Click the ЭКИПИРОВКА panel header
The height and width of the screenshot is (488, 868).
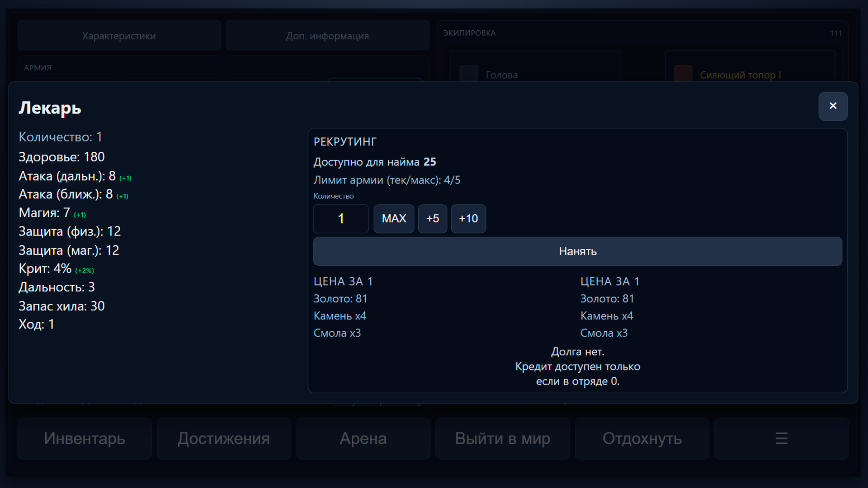(470, 33)
